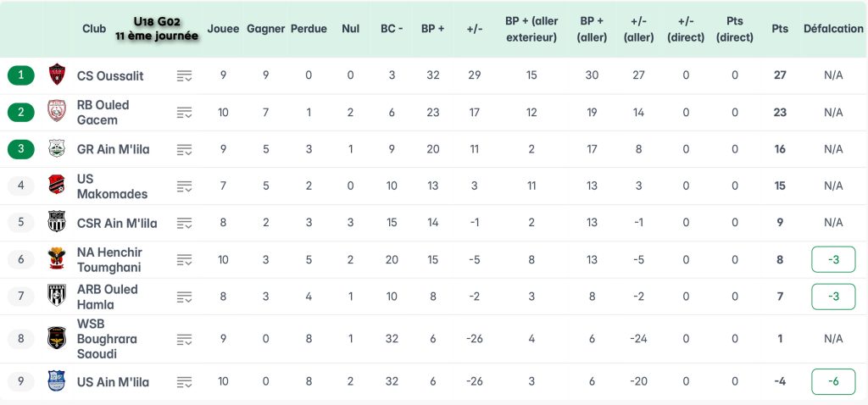This screenshot has height=405, width=868.
Task: Click NA Henchir Toumghani's -3 deduction badge
Action: pos(833,259)
